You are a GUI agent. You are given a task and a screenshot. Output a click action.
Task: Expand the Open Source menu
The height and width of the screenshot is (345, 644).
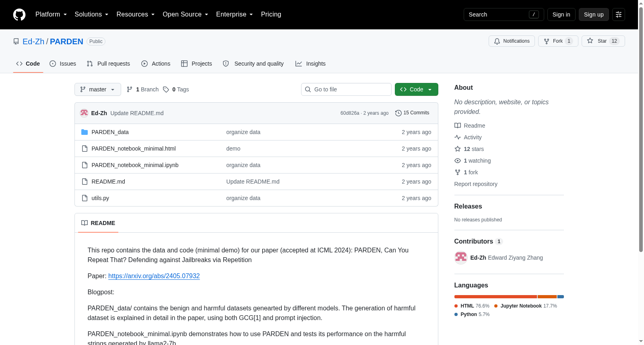pos(185,14)
